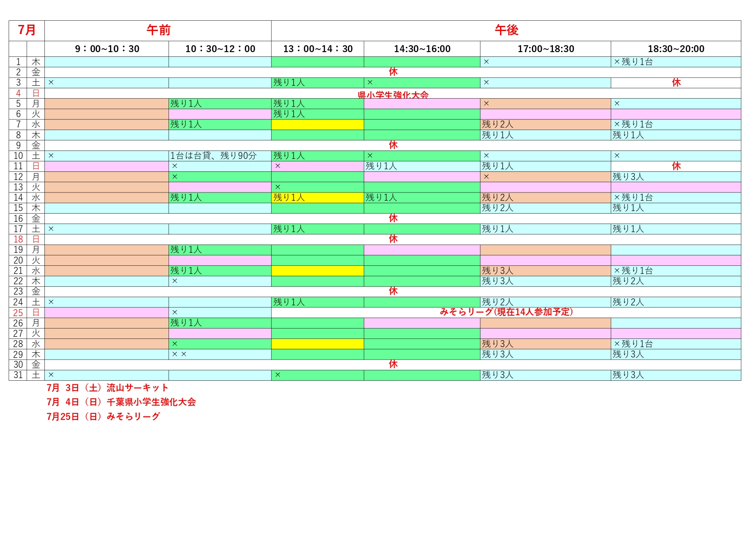Select 残り1人 in day 17's 18:30 slot
The image size is (756, 534).
[x=676, y=229]
